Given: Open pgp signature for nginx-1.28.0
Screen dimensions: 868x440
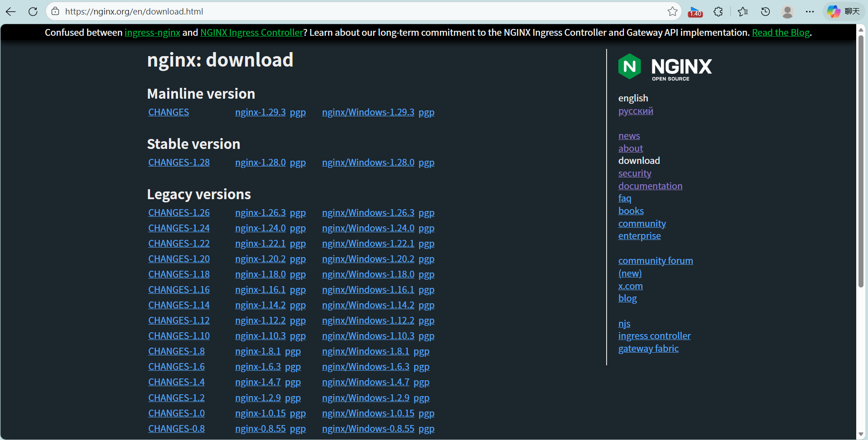Looking at the screenshot, I should (x=298, y=163).
